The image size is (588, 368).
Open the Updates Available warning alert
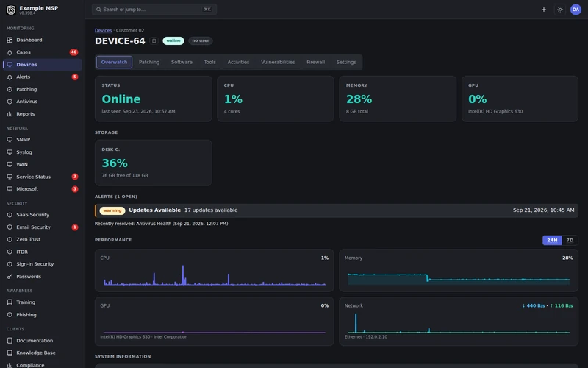click(337, 210)
